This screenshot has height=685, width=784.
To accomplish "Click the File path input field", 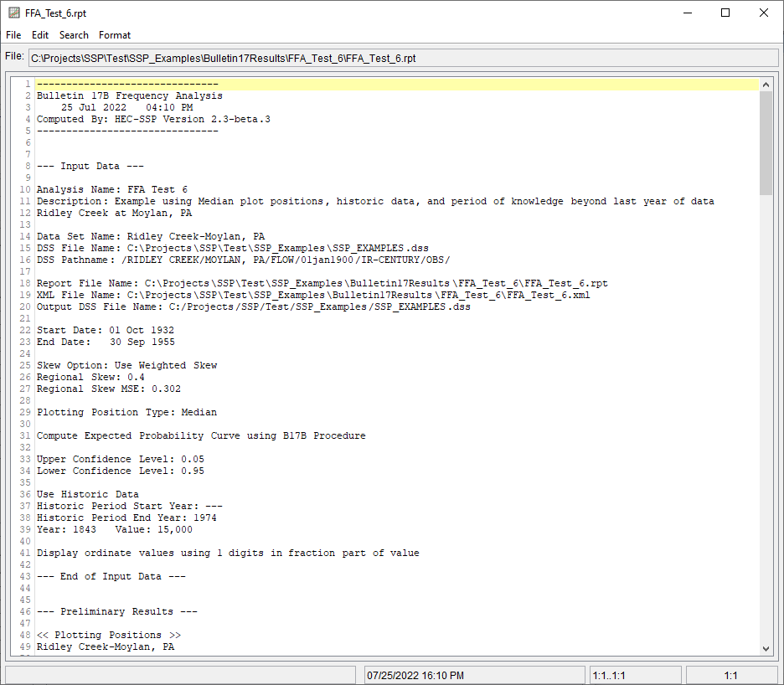I will click(403, 59).
